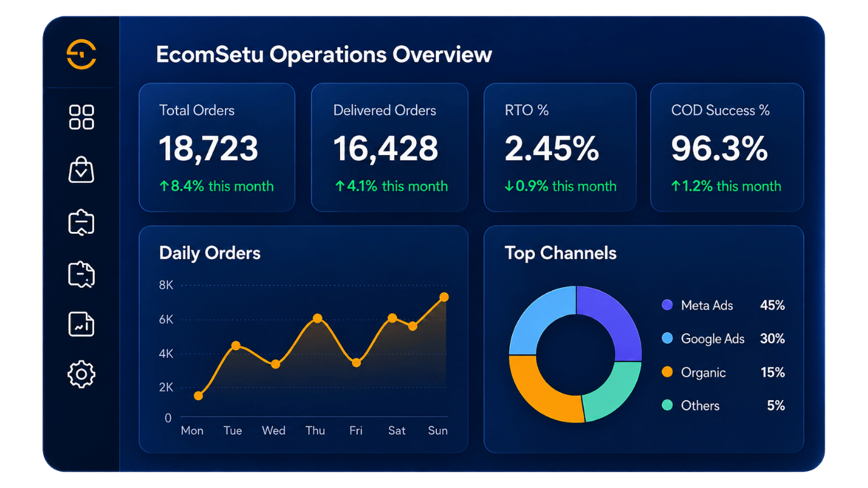Screen dimensions: 868x488
Task: Click the 4K axis label
Action: coord(166,354)
